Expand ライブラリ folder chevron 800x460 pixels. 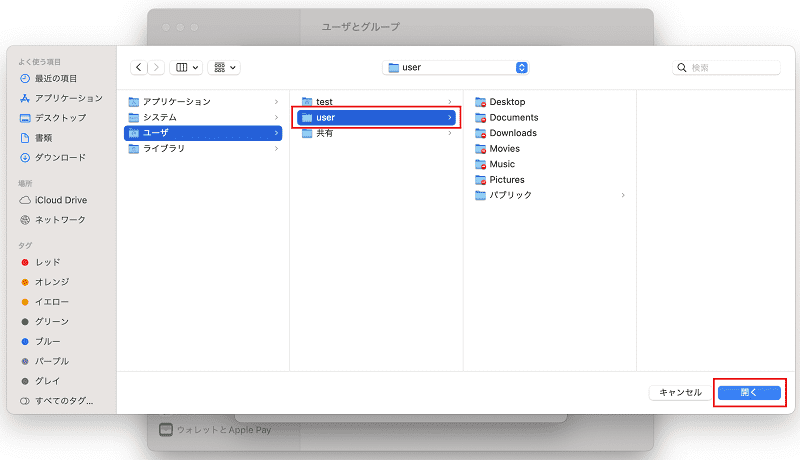[277, 148]
